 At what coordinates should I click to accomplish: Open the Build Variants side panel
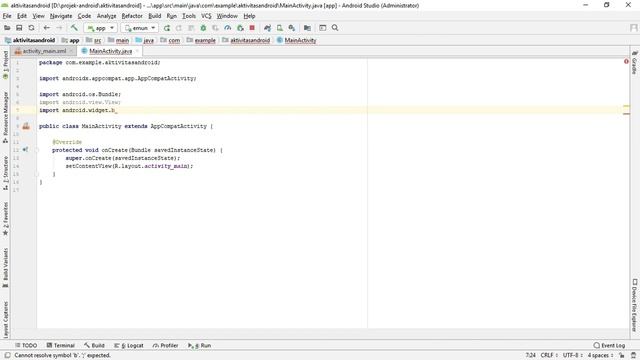5,267
